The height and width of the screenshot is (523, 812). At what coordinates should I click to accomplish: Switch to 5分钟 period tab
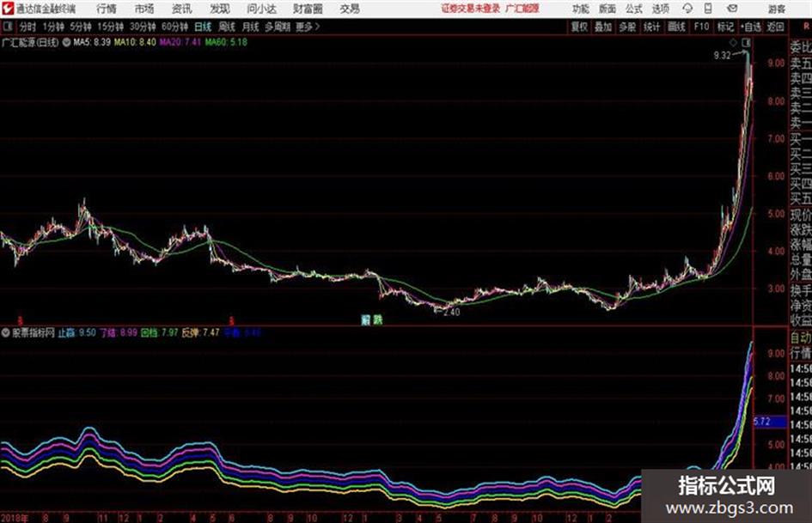[81, 27]
